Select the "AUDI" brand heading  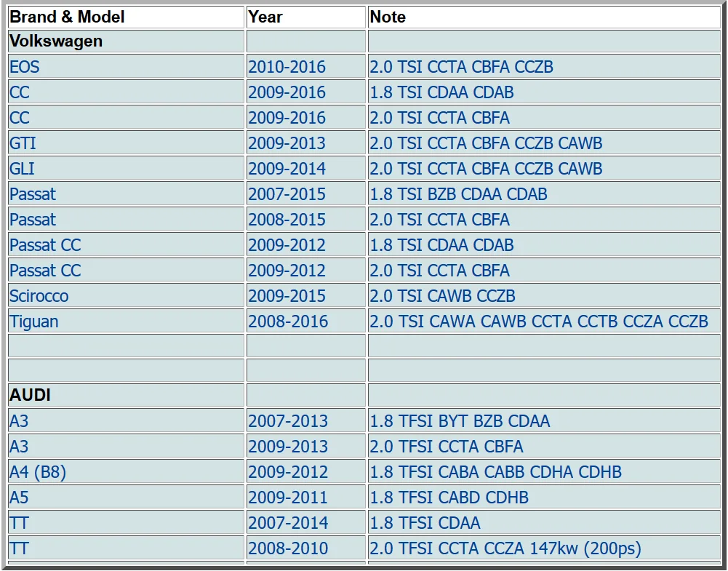click(30, 395)
